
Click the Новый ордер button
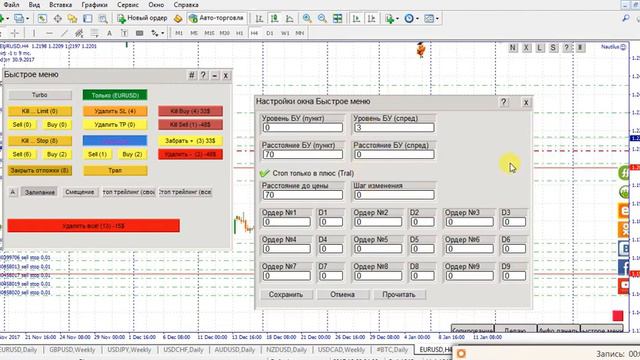tap(142, 18)
